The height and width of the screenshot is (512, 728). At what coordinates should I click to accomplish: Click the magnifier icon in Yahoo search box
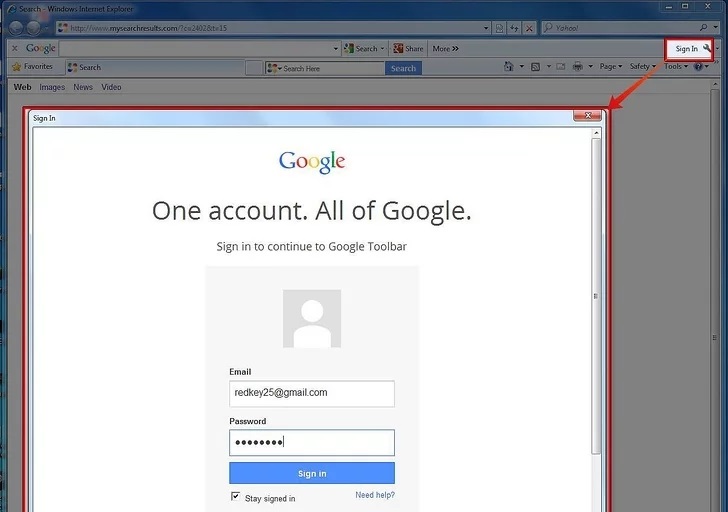click(703, 28)
